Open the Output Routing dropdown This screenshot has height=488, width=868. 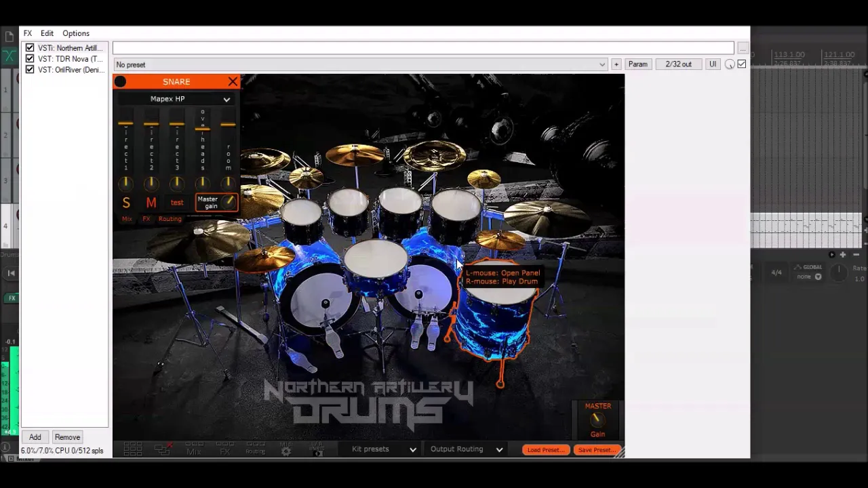point(465,449)
